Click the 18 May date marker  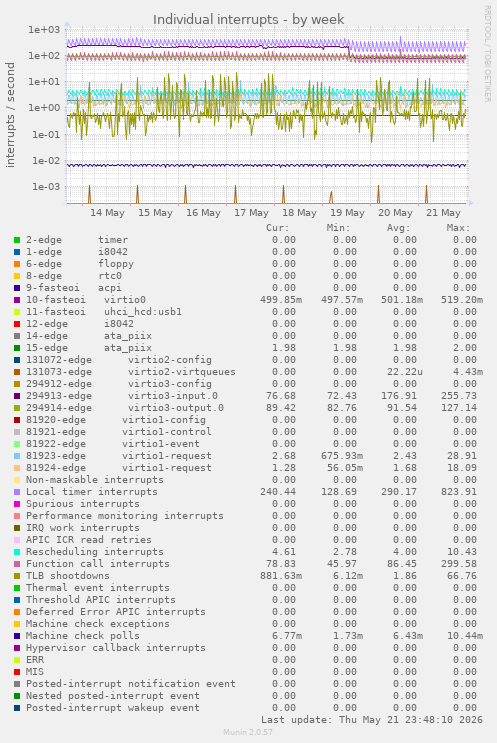299,213
